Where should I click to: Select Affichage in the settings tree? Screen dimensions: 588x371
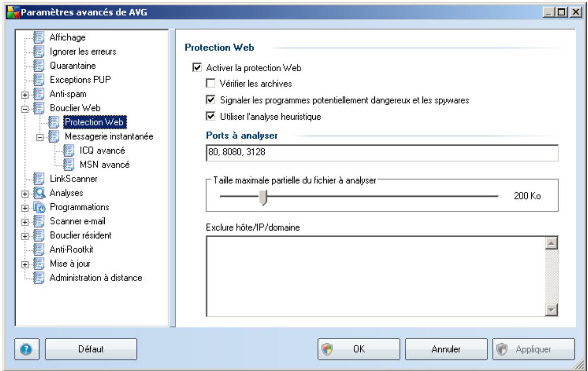point(67,37)
